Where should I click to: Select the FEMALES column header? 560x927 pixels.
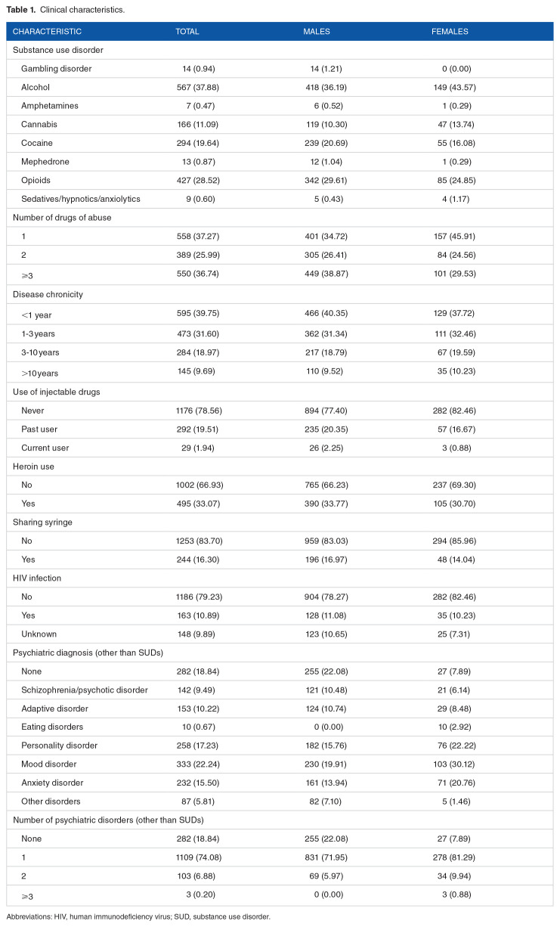[450, 32]
